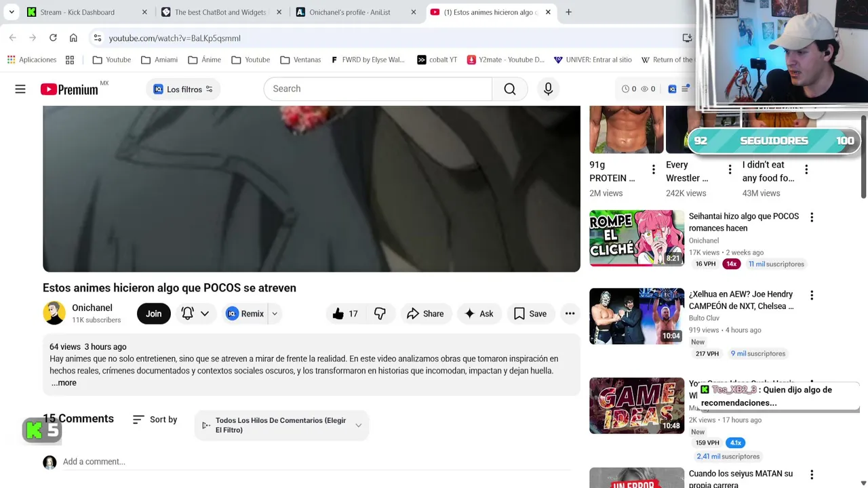Switch to The best ChatBot and Widgets tab

[220, 12]
